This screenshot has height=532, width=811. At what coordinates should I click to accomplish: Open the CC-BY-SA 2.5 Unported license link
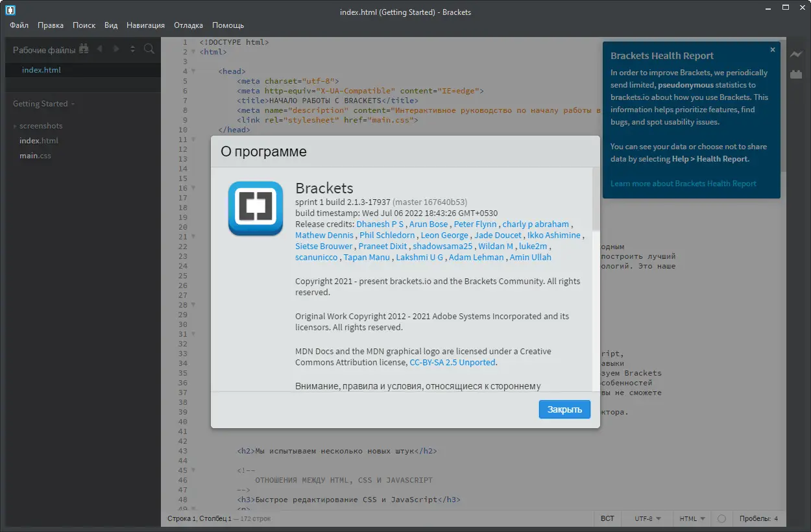(x=452, y=362)
